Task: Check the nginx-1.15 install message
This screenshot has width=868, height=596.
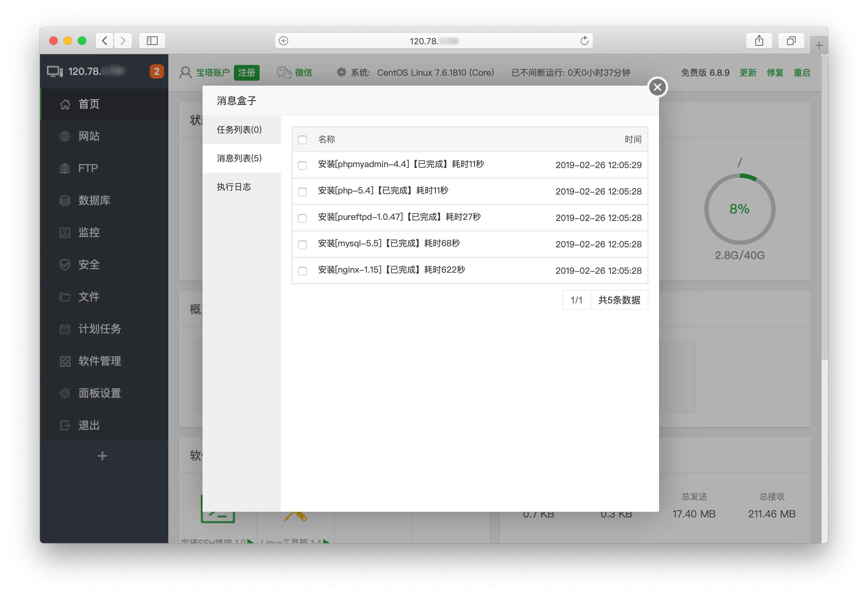Action: coord(302,271)
